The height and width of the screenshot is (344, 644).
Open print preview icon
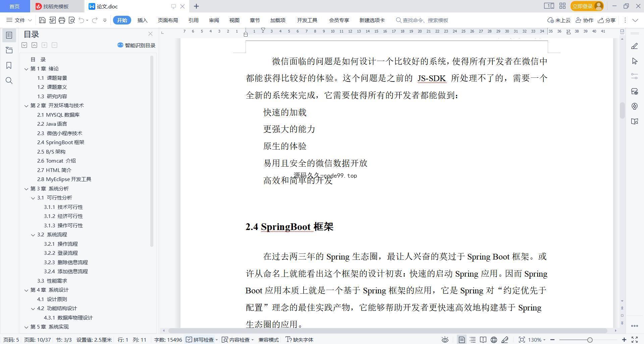(71, 20)
